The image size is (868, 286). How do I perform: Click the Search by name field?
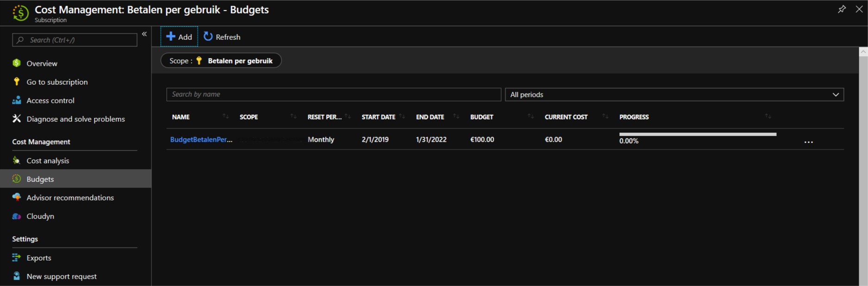(333, 94)
